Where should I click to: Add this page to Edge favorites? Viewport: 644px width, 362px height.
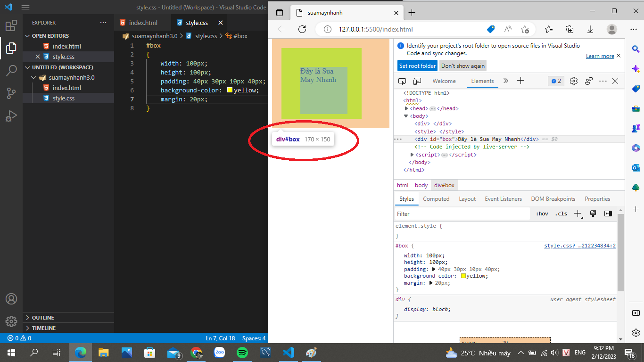(525, 29)
